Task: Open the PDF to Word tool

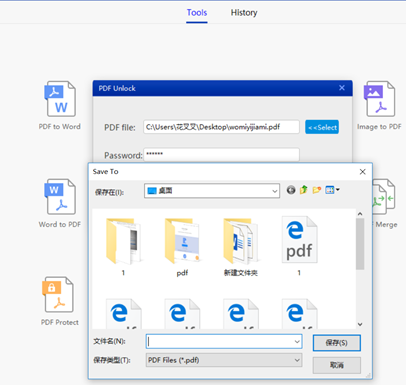Action: point(60,105)
